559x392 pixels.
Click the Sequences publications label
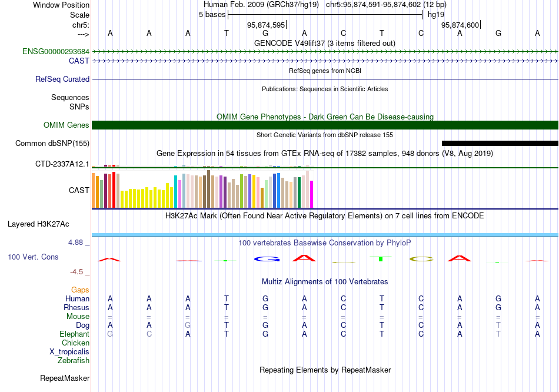point(70,97)
